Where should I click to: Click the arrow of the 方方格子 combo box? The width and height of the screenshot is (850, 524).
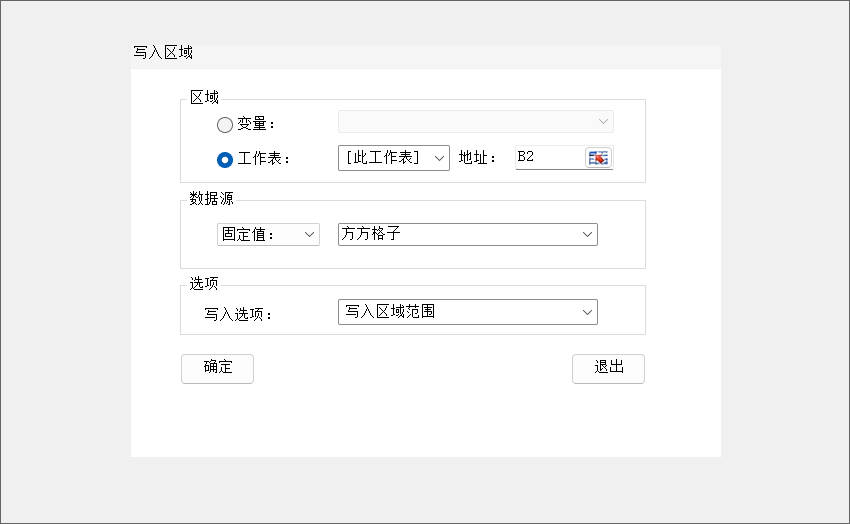[587, 234]
